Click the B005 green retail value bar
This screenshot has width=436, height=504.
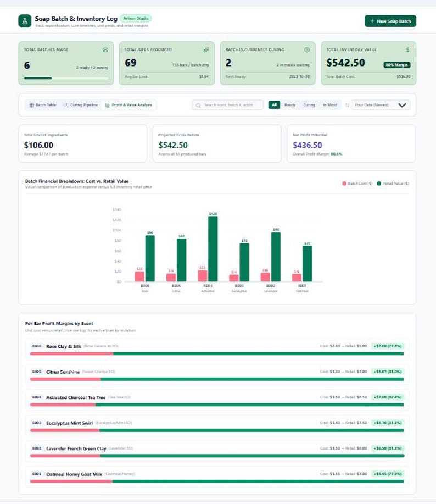[x=181, y=260]
